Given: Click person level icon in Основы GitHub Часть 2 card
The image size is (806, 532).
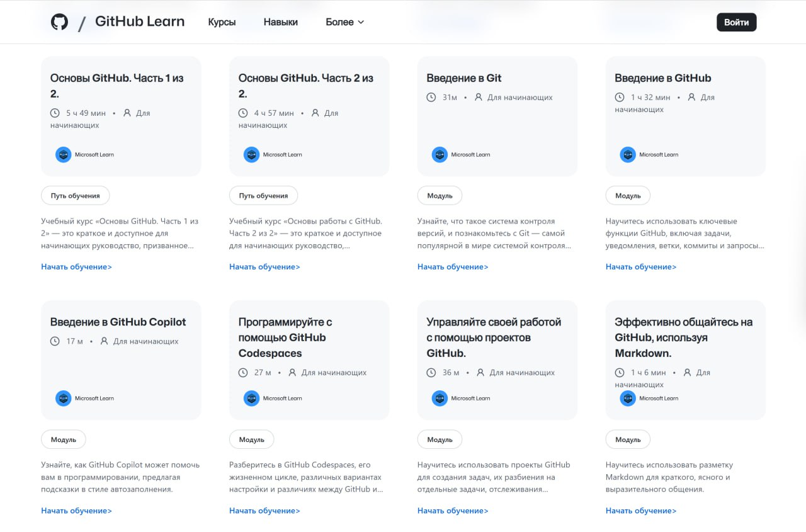Looking at the screenshot, I should (x=315, y=113).
